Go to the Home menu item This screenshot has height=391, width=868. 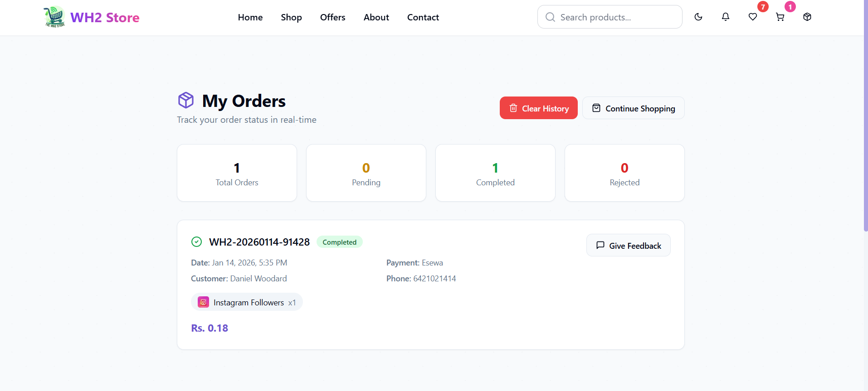(250, 17)
